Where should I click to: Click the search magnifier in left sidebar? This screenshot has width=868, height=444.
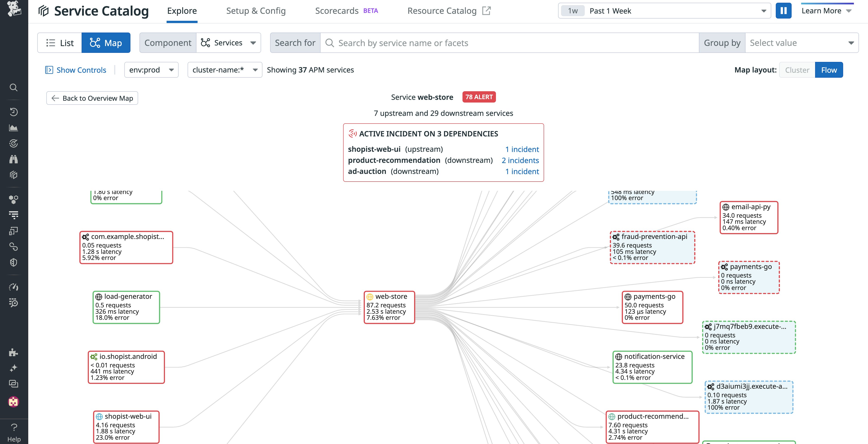(x=14, y=88)
